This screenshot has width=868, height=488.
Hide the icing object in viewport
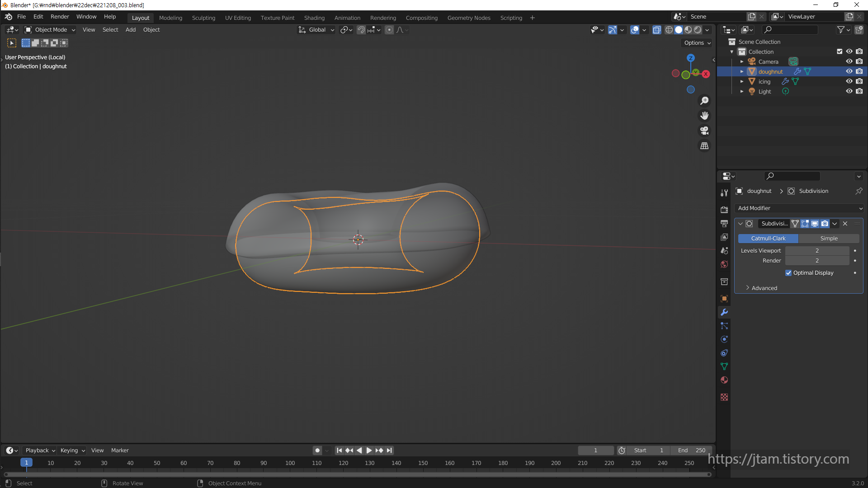[849, 81]
